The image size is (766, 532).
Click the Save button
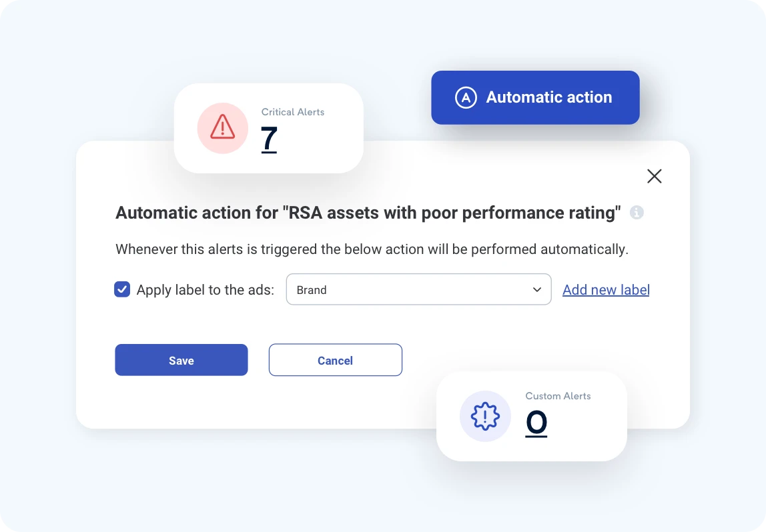pos(181,360)
